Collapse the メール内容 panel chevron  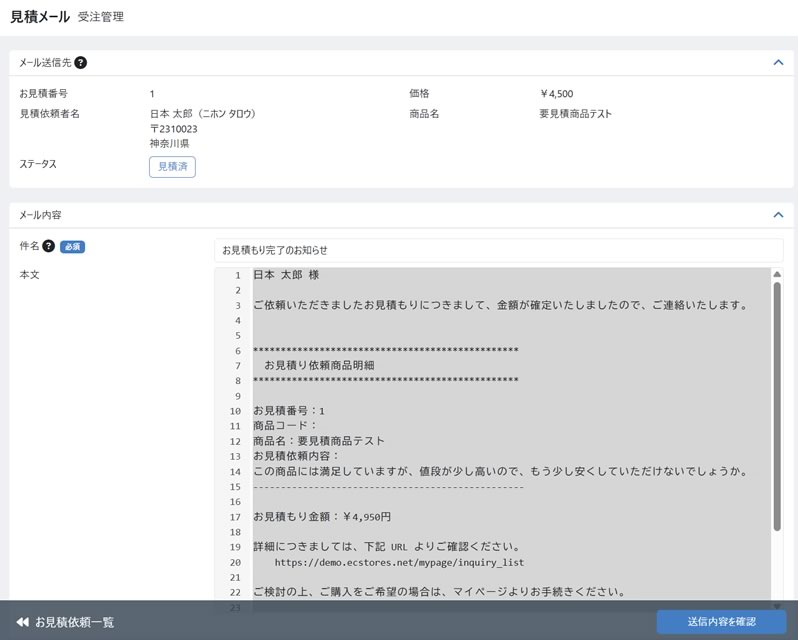click(x=778, y=215)
